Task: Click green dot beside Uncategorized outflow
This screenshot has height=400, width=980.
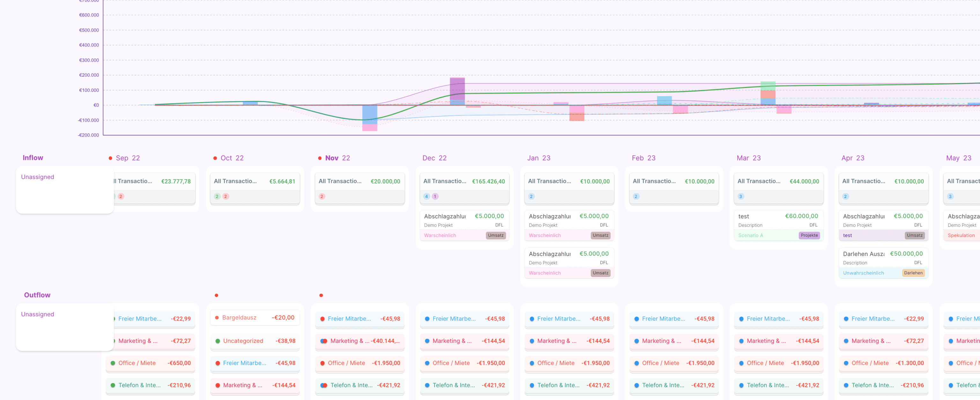Action: click(218, 341)
